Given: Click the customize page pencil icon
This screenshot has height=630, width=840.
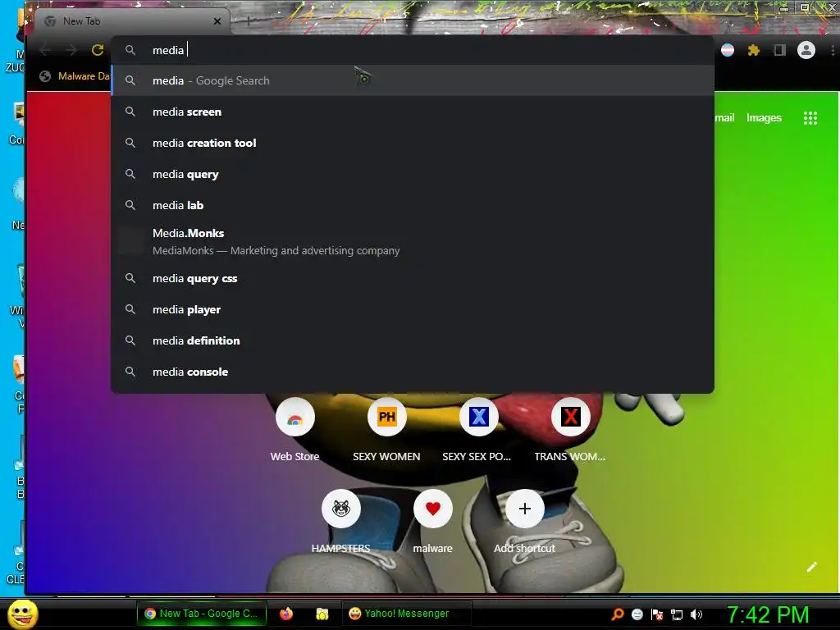Looking at the screenshot, I should click(812, 567).
